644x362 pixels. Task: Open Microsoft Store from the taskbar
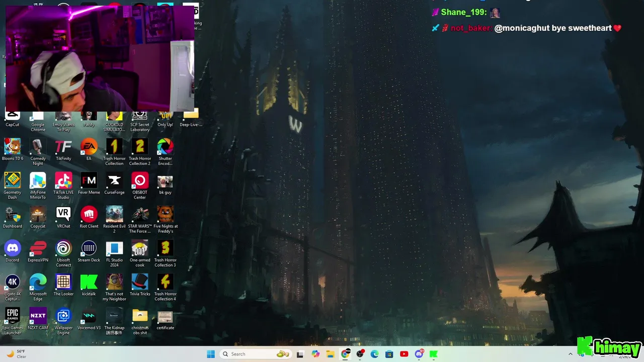coord(389,354)
